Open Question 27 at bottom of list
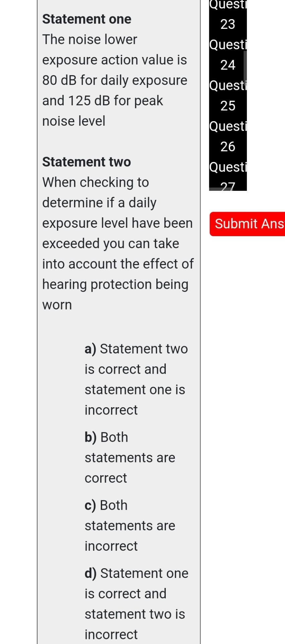Image resolution: width=285 pixels, height=644 pixels. (x=227, y=177)
